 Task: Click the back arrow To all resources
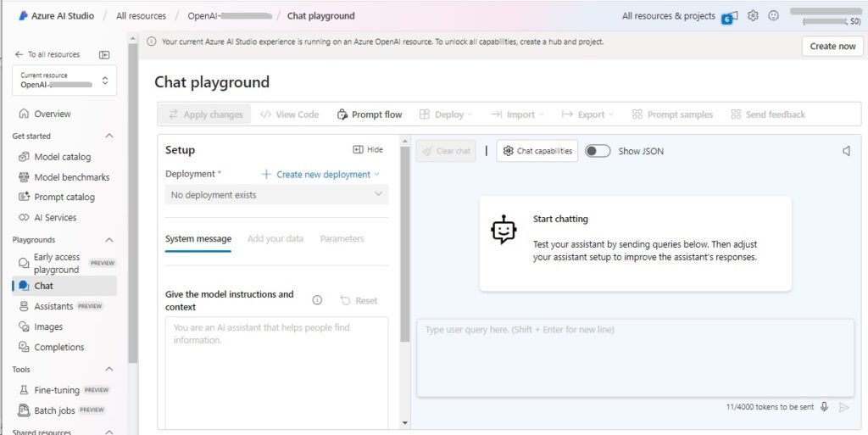pos(19,54)
